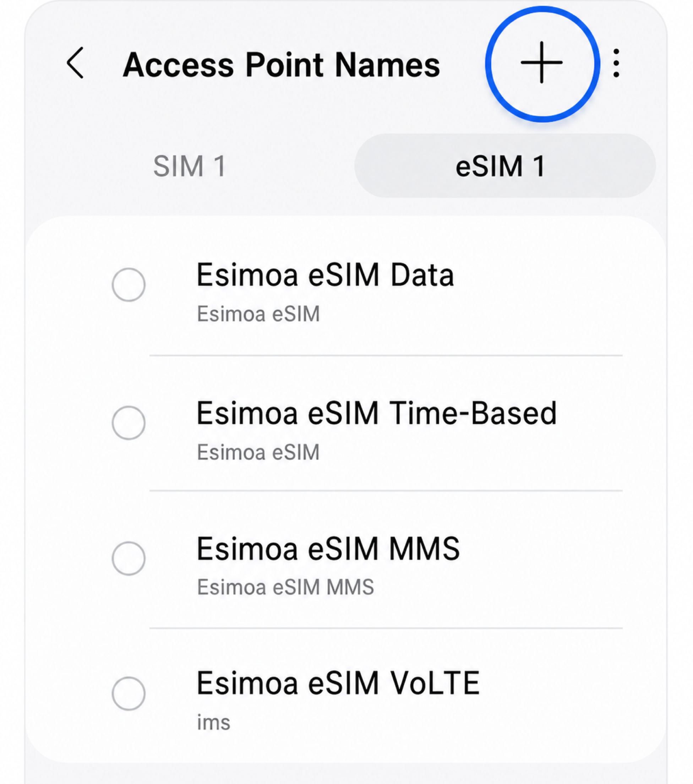693x784 pixels.
Task: Tap Esimoa eSIM MMS gray subtitle
Action: 286,587
